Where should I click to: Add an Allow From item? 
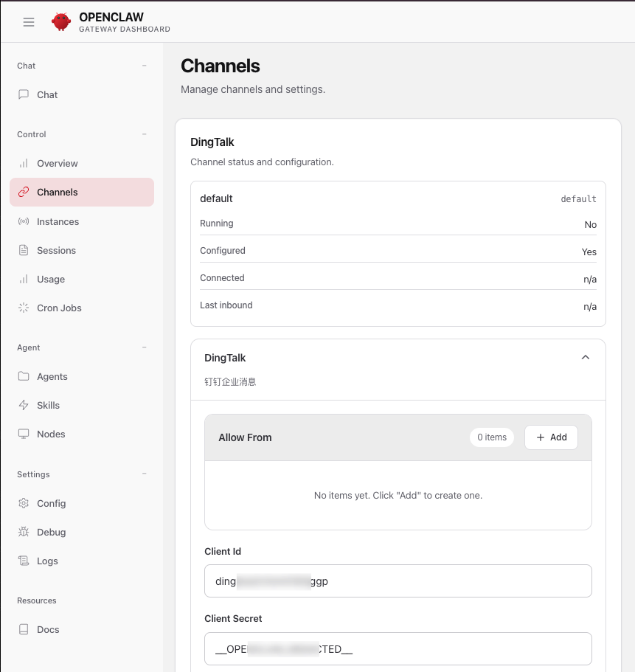tap(551, 437)
